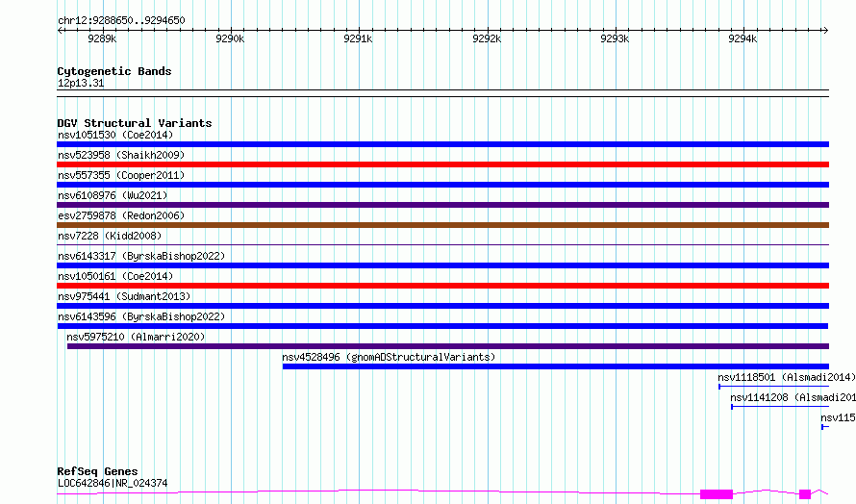856x504 pixels.
Task: Click the nsv6143317 (ByrskaBishop2022) label
Action: (x=141, y=256)
